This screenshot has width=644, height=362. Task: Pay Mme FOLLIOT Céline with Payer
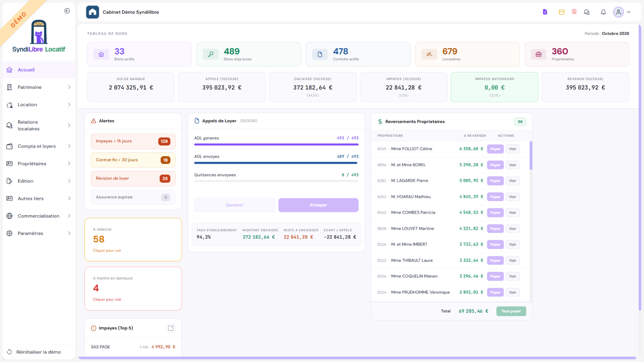click(495, 149)
